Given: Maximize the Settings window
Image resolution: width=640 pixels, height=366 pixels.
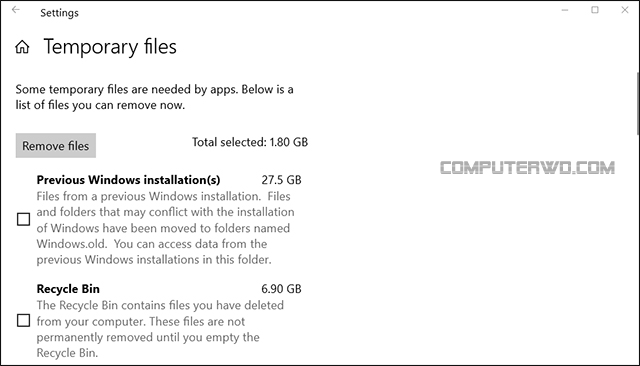Looking at the screenshot, I should pyautogui.click(x=595, y=10).
